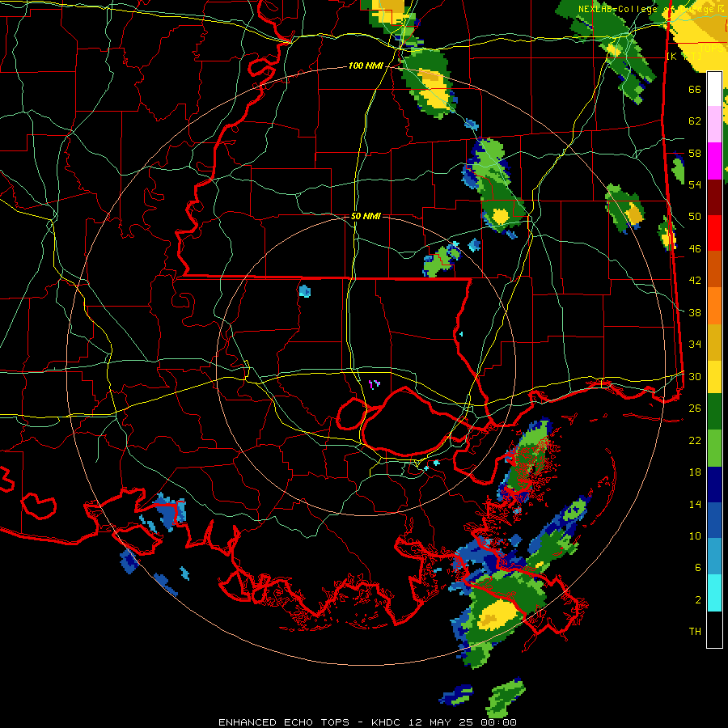Click the light pink legend swatch
728x728 pixels.
pyautogui.click(x=714, y=125)
